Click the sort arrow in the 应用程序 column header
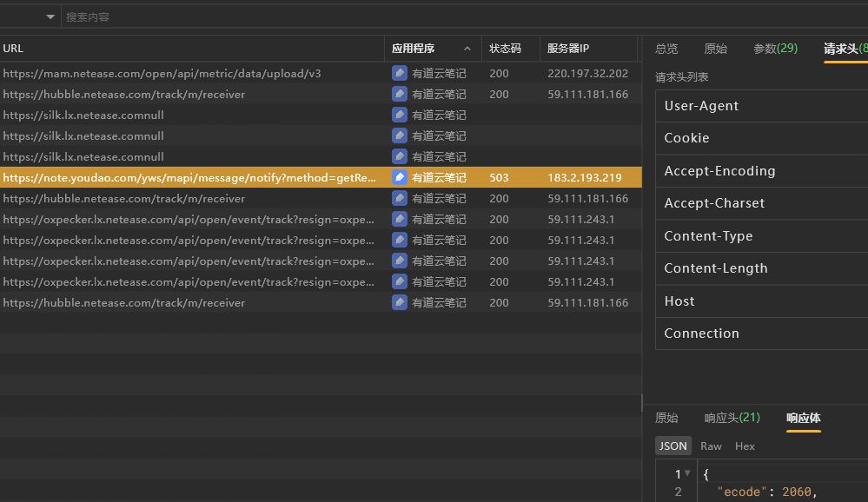Image resolution: width=868 pixels, height=502 pixels. tap(467, 49)
